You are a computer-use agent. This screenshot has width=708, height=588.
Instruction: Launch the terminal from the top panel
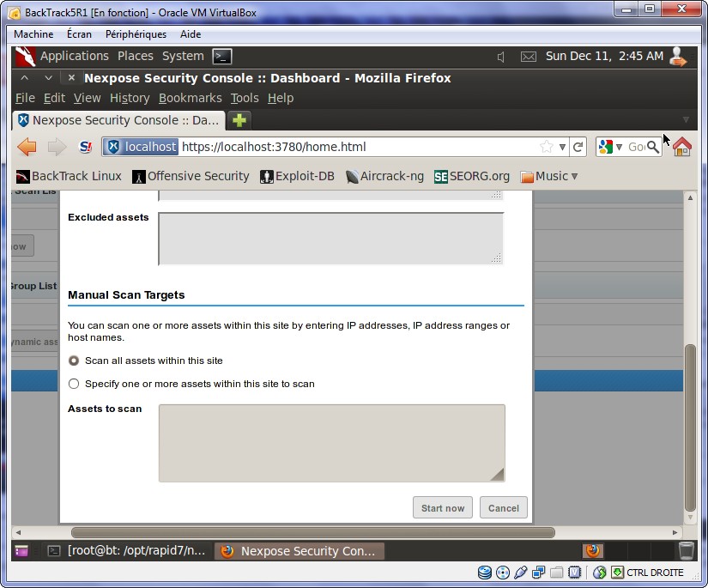pyautogui.click(x=222, y=57)
